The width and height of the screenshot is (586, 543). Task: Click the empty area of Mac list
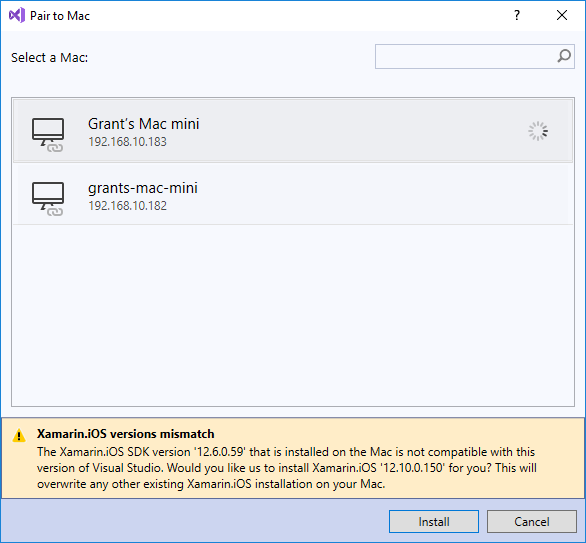[x=293, y=315]
